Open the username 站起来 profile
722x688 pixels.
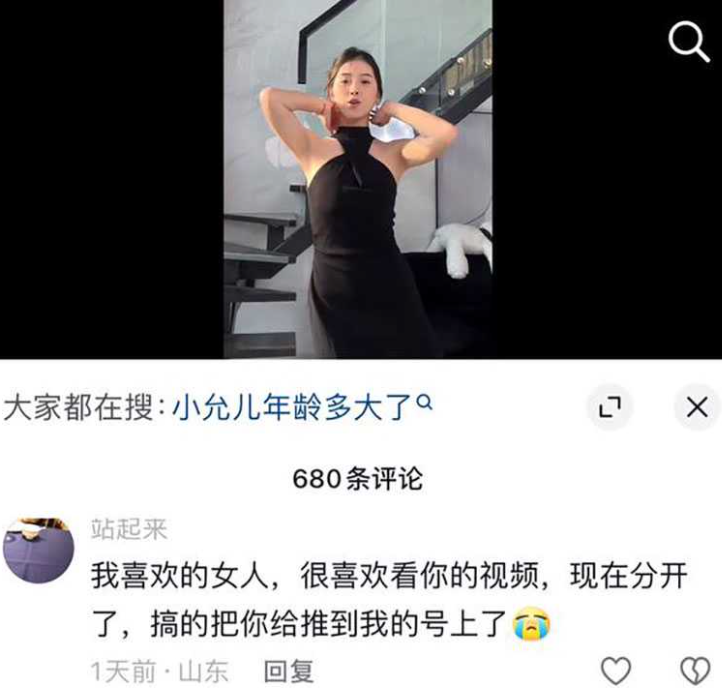[x=129, y=529]
